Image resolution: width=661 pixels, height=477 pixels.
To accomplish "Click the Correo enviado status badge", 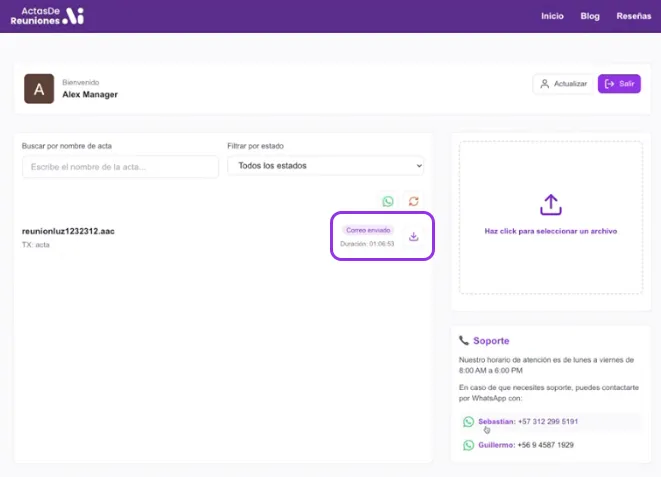I will [369, 230].
